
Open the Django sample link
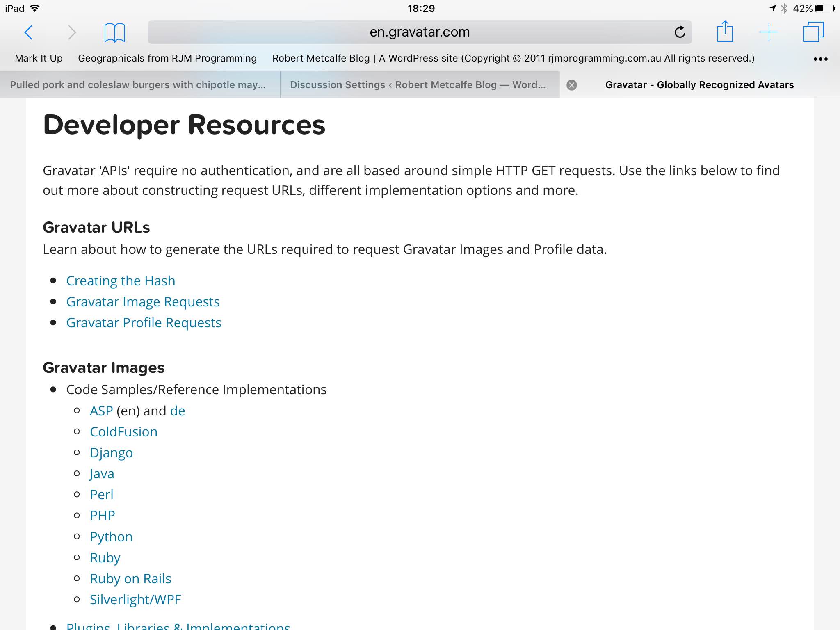pyautogui.click(x=111, y=453)
